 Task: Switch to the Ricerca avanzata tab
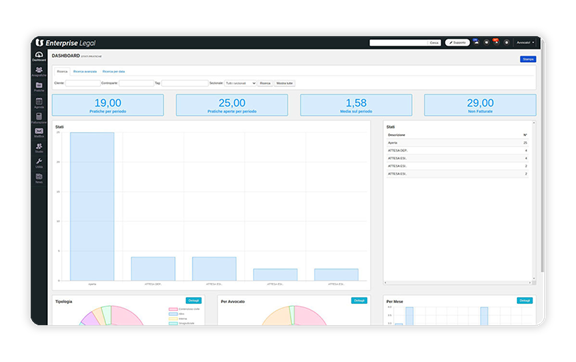point(85,71)
